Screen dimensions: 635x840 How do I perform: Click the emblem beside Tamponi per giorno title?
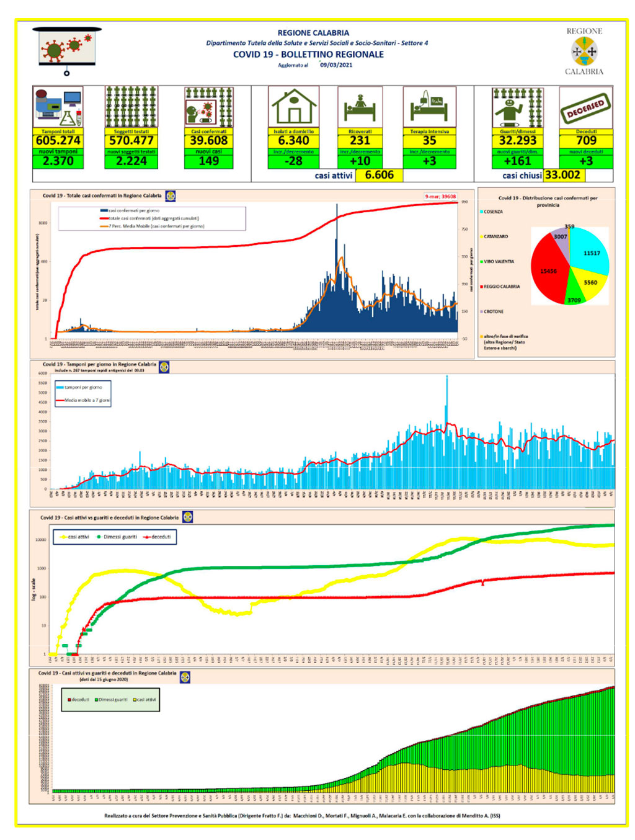pyautogui.click(x=164, y=367)
